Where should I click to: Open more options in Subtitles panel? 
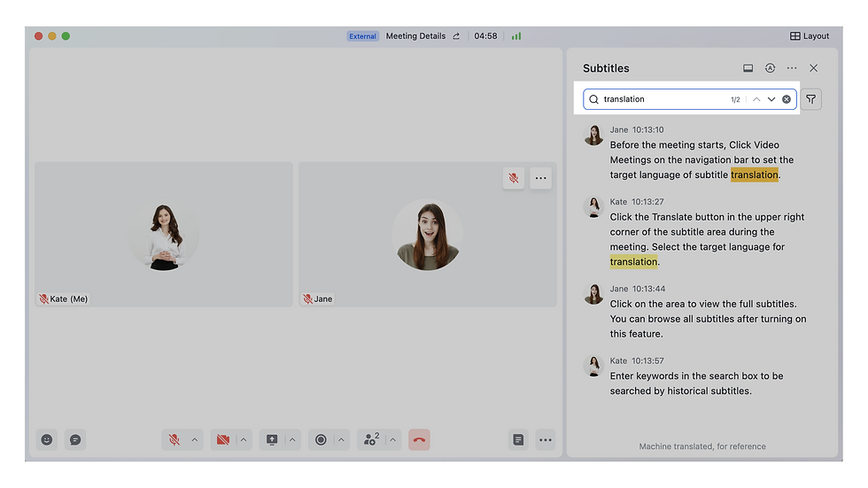[x=792, y=68]
